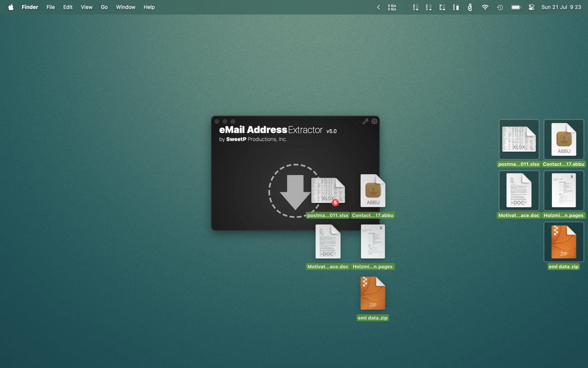
Task: Open the Edit menu
Action: 68,7
